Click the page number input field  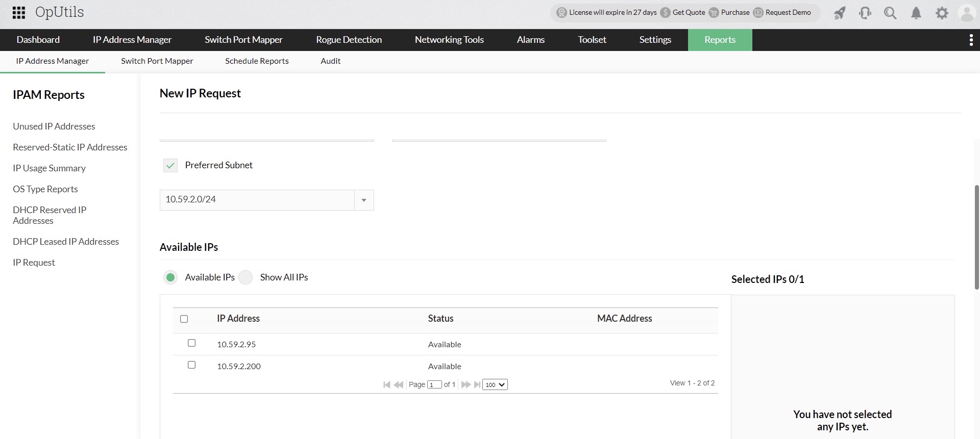(434, 384)
